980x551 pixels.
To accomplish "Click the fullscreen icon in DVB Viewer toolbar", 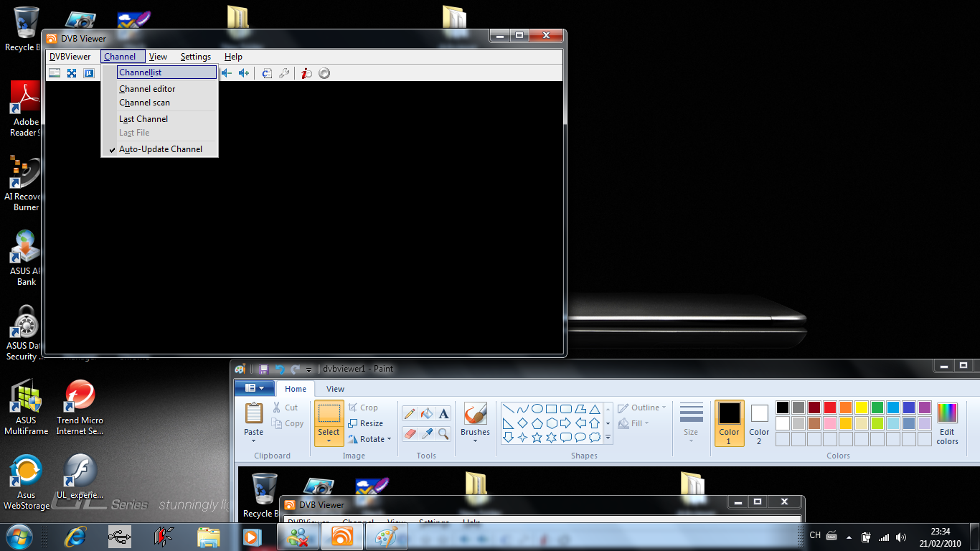I will [x=72, y=73].
